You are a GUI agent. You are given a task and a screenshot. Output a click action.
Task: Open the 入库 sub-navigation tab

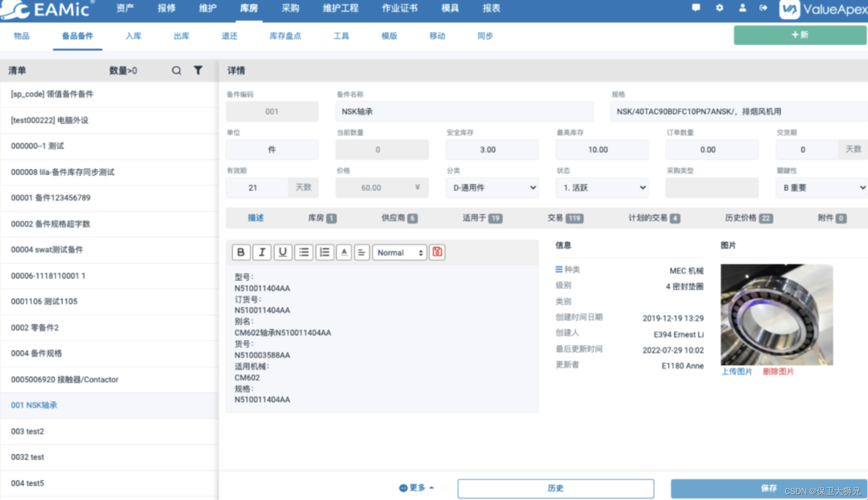point(133,36)
